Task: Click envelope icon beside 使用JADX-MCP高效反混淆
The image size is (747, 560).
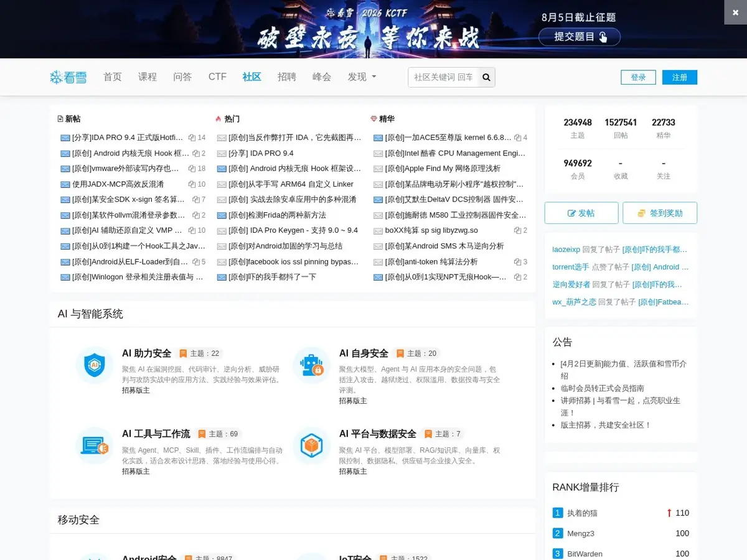Action: pos(65,184)
